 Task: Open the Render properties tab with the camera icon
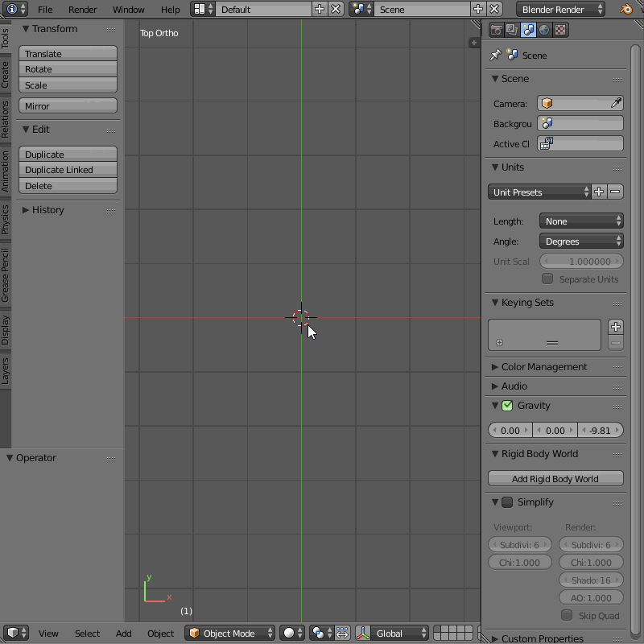[x=496, y=29]
